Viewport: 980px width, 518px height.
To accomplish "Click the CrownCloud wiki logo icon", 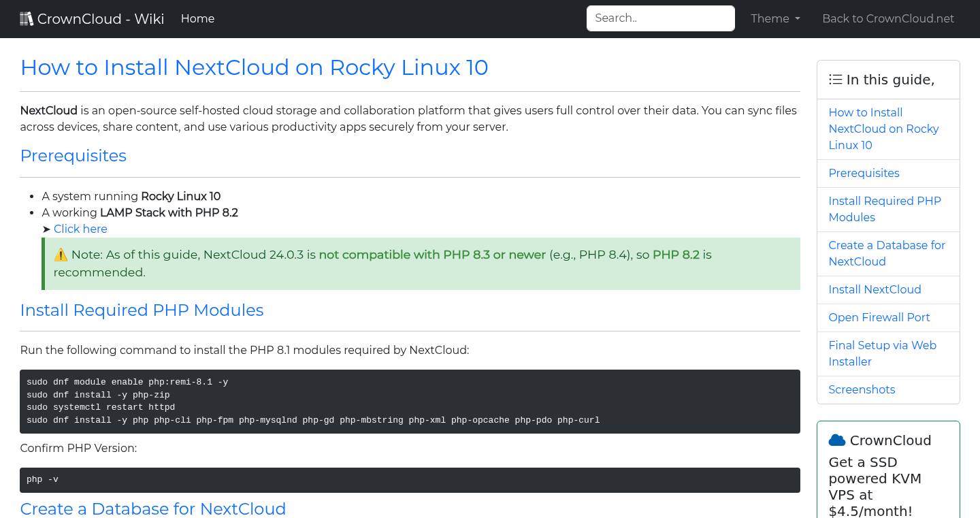I will (27, 18).
